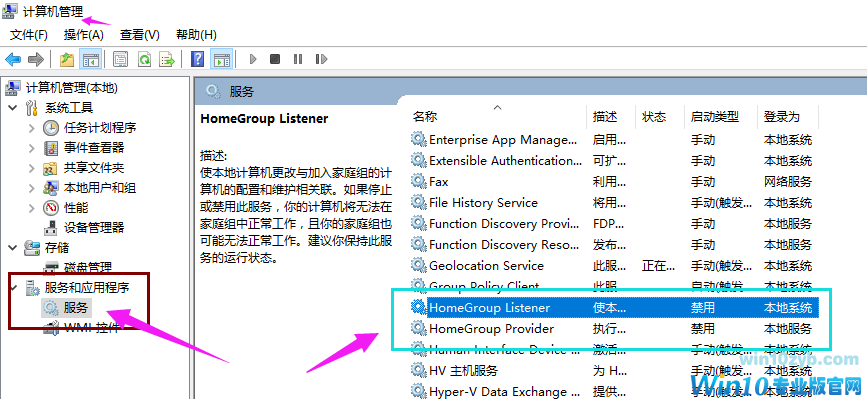867x399 pixels.
Task: Collapse the 系统工具 tree node
Action: pyautogui.click(x=12, y=107)
